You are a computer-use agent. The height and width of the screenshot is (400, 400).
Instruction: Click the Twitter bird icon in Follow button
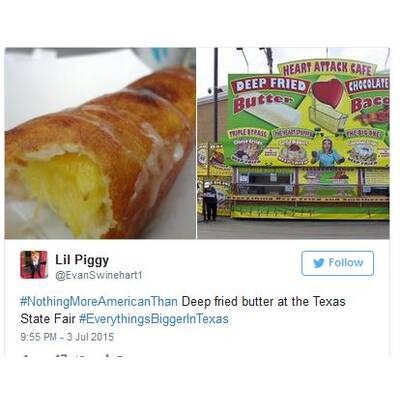319,263
